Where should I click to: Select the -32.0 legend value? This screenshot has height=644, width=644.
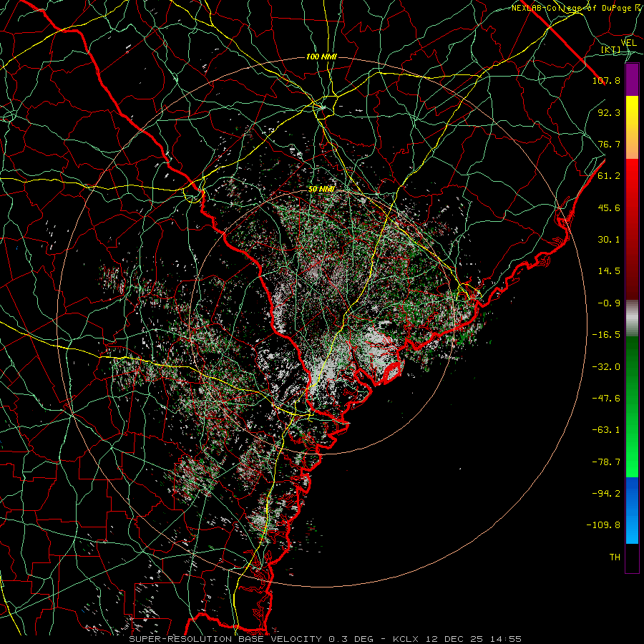(x=606, y=367)
